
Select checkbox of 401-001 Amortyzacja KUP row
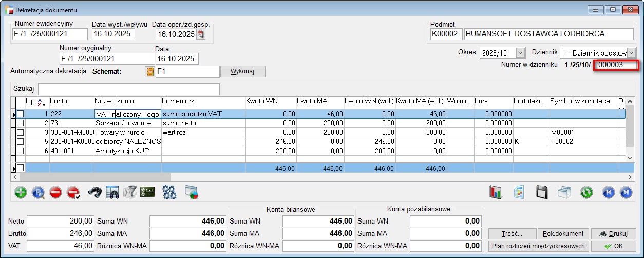pyautogui.click(x=21, y=151)
